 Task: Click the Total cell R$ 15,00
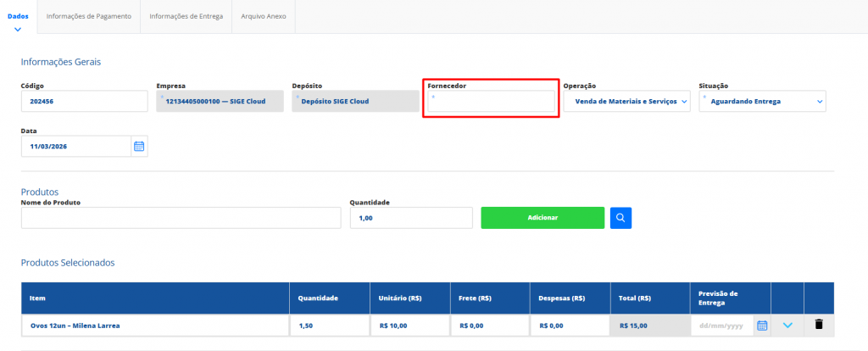tap(650, 326)
